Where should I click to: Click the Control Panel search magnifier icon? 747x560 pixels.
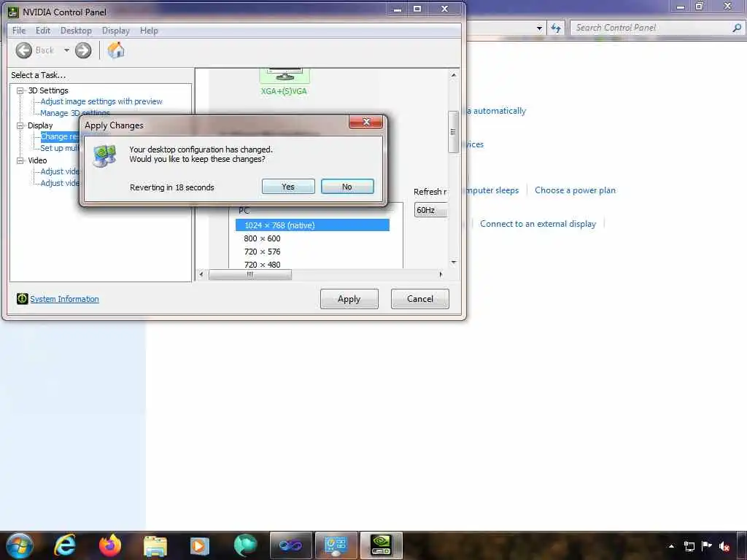click(x=737, y=28)
